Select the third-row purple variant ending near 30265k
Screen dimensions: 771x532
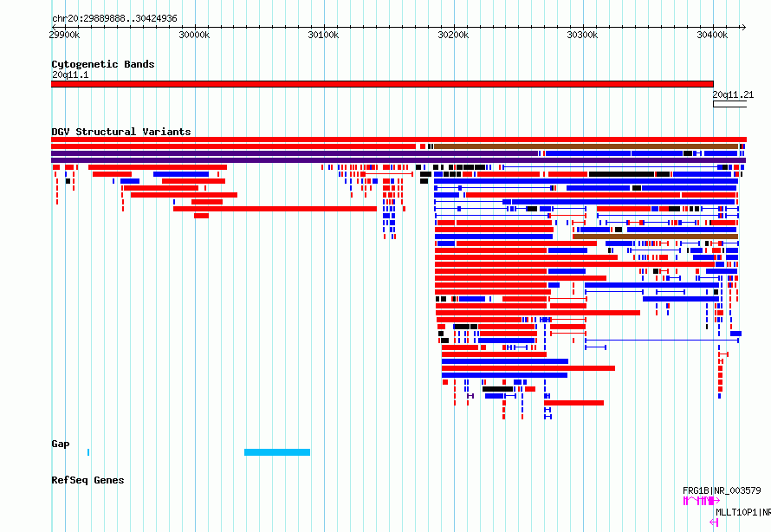pyautogui.click(x=295, y=153)
